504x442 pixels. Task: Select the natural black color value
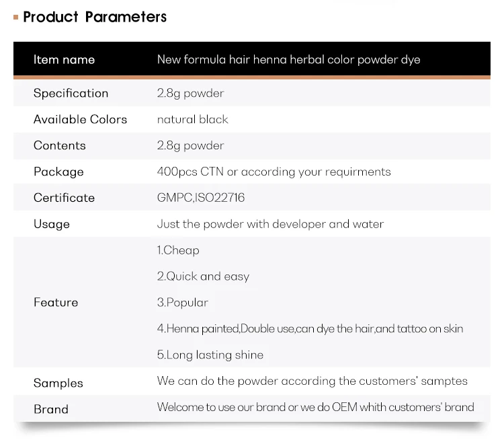tap(192, 120)
